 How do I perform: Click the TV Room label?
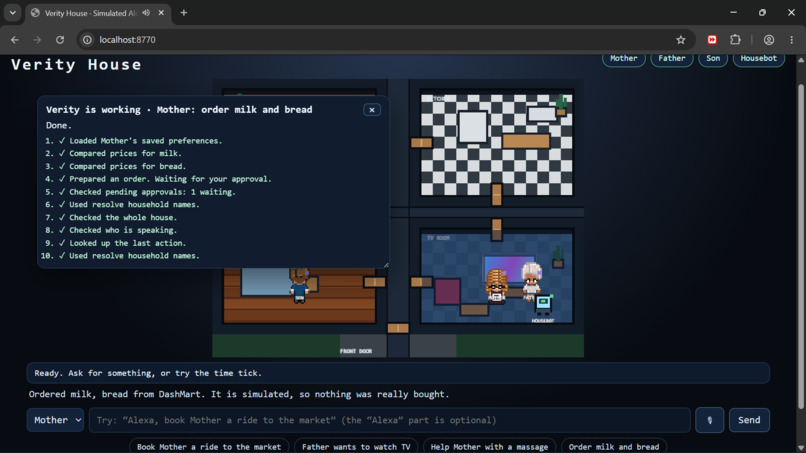point(438,238)
